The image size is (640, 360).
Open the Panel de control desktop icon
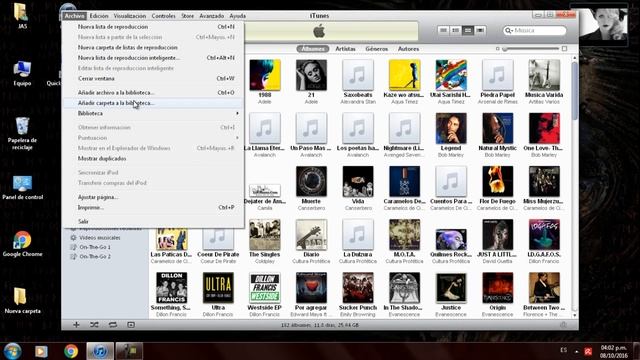click(22, 188)
